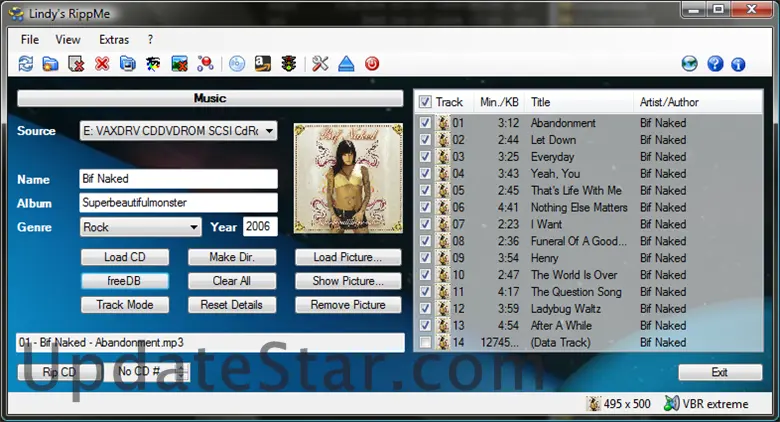Screen dimensions: 780x422
Task: Open the Extras menu
Action: 114,40
